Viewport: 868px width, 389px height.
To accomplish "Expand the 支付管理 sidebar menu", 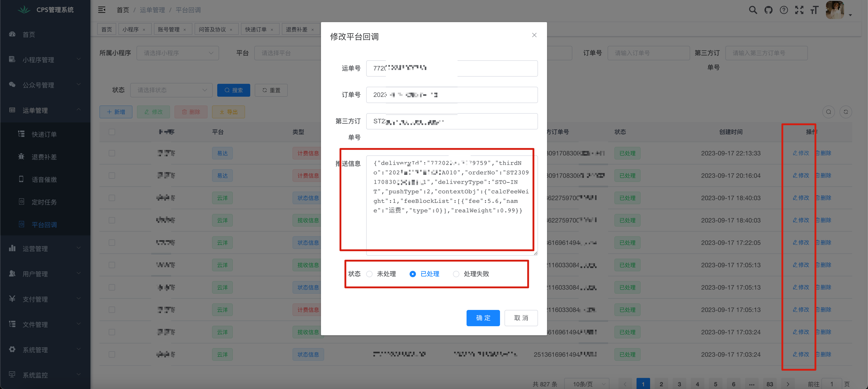I will click(45, 299).
